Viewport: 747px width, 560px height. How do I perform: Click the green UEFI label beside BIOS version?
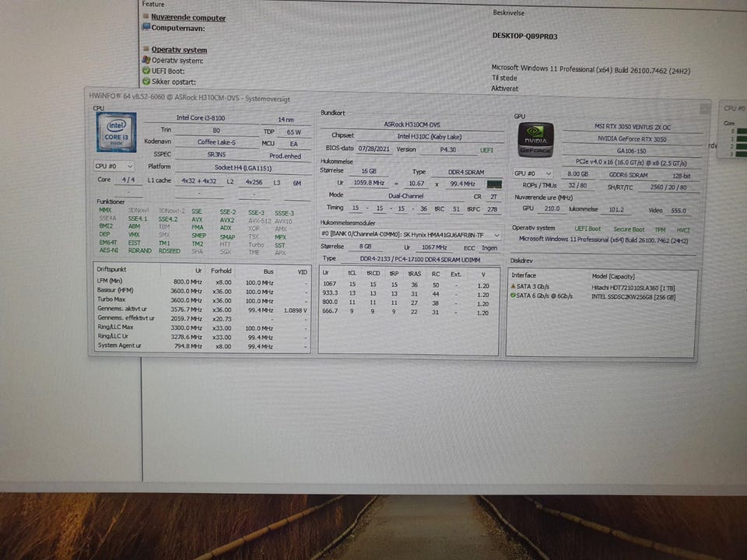click(486, 150)
